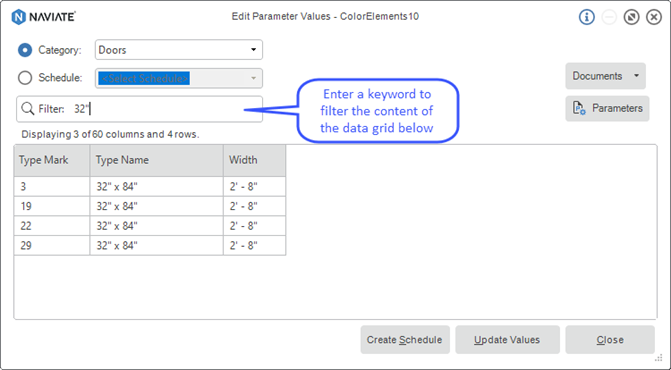The height and width of the screenshot is (370, 671).
Task: Select the Schedule radio button
Action: click(x=25, y=78)
